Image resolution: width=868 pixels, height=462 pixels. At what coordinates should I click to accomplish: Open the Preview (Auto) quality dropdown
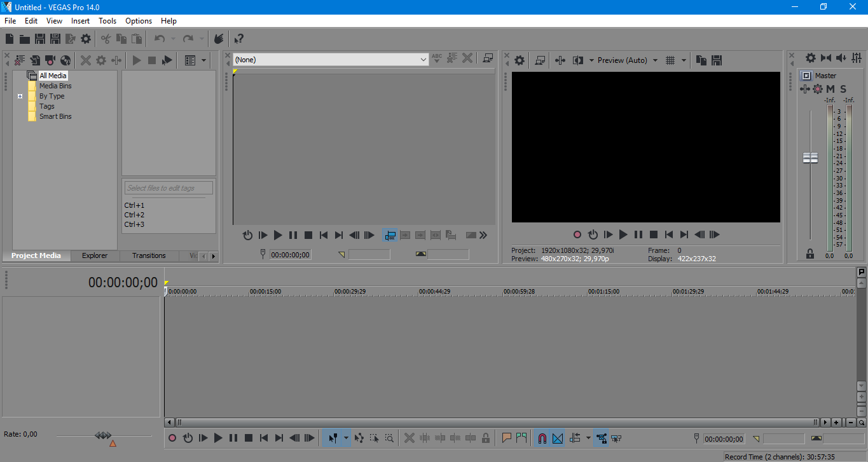point(656,60)
